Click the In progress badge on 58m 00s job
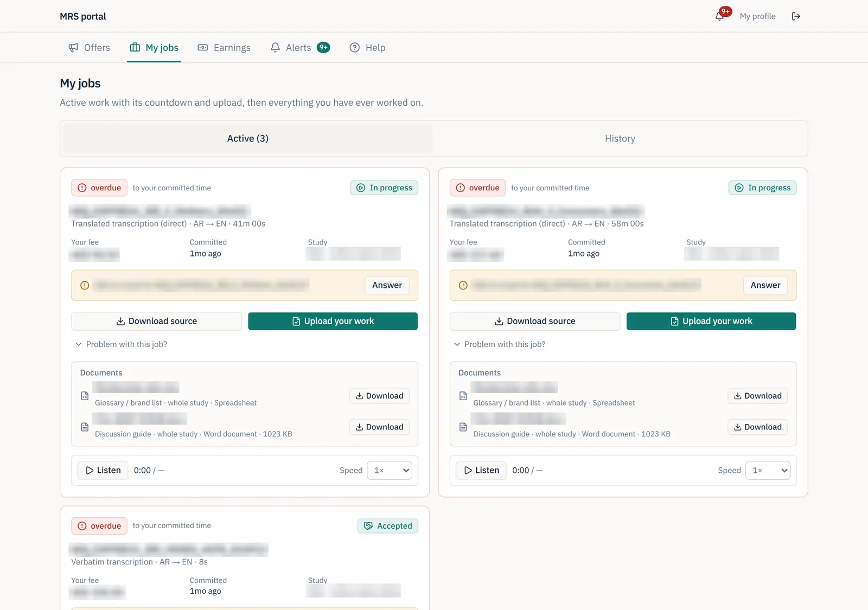868x610 pixels. pos(762,188)
